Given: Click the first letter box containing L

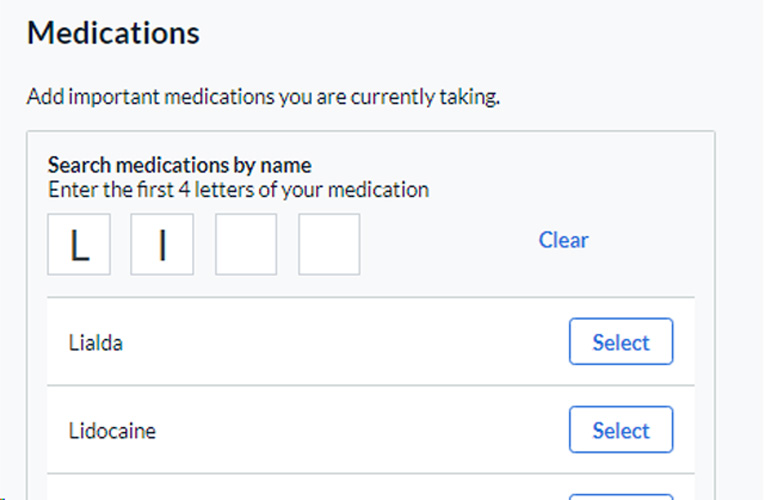Looking at the screenshot, I should pyautogui.click(x=79, y=244).
